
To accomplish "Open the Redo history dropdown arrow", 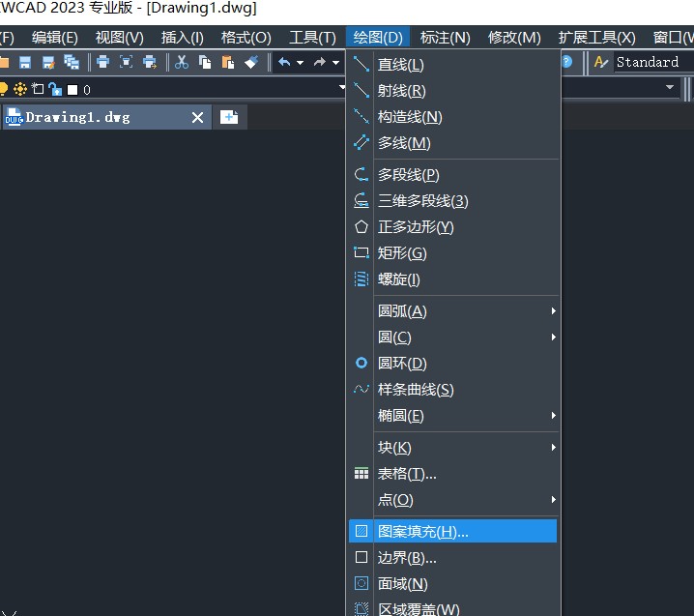I will tap(336, 63).
